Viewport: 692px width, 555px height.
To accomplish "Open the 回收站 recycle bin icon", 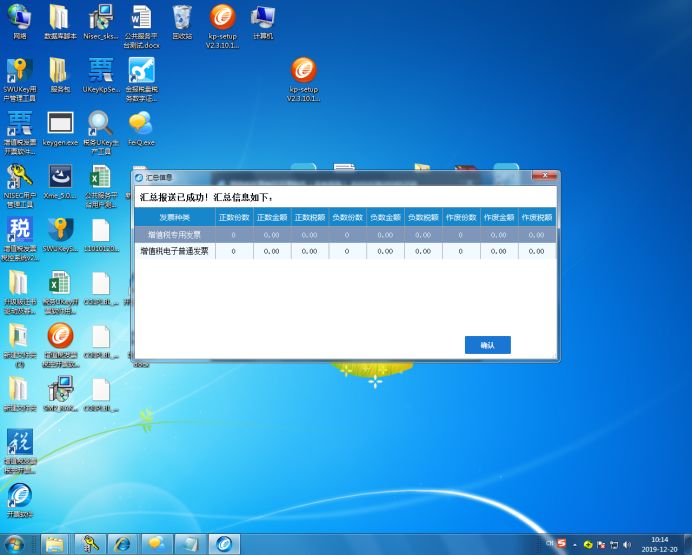I will (x=181, y=18).
